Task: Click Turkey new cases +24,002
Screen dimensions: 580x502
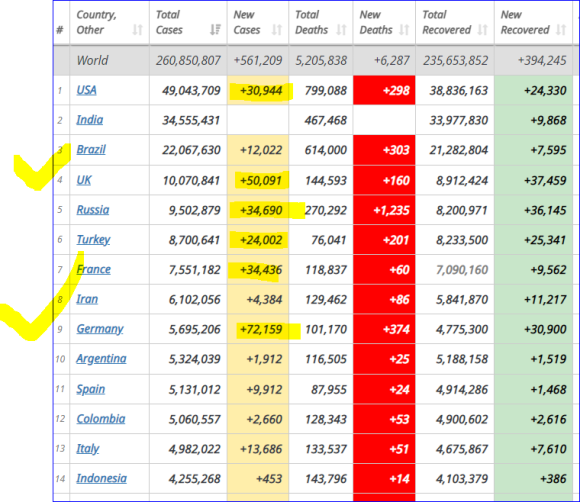Action: (261, 240)
